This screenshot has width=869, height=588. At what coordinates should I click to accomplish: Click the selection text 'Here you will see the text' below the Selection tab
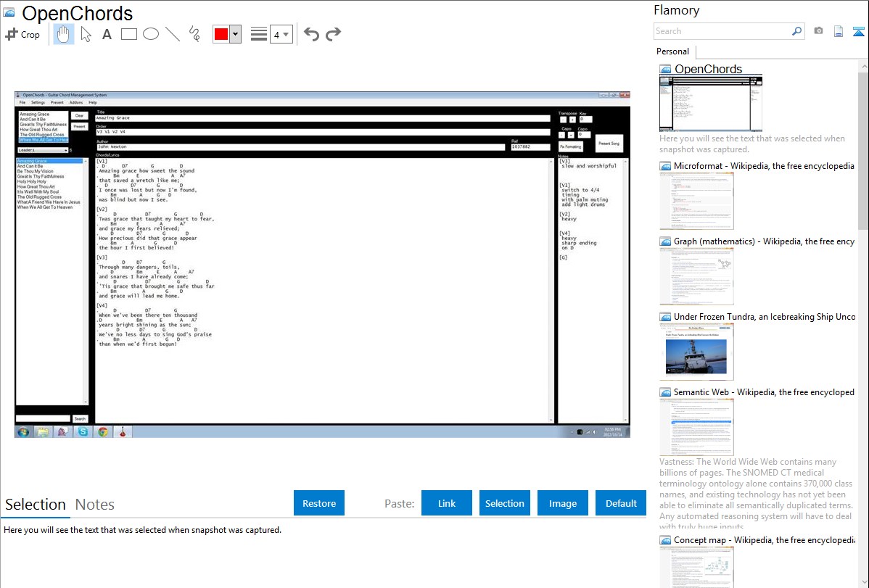[142, 531]
